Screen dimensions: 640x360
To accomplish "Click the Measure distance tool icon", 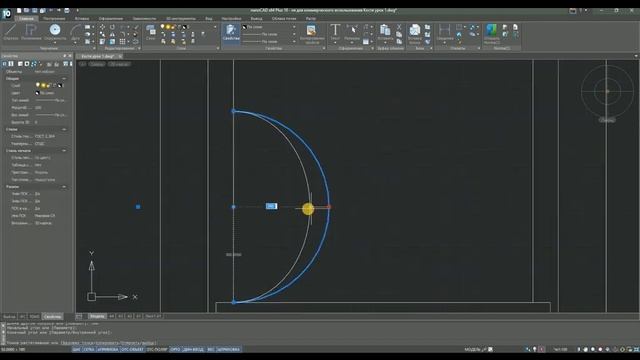I will (x=444, y=32).
